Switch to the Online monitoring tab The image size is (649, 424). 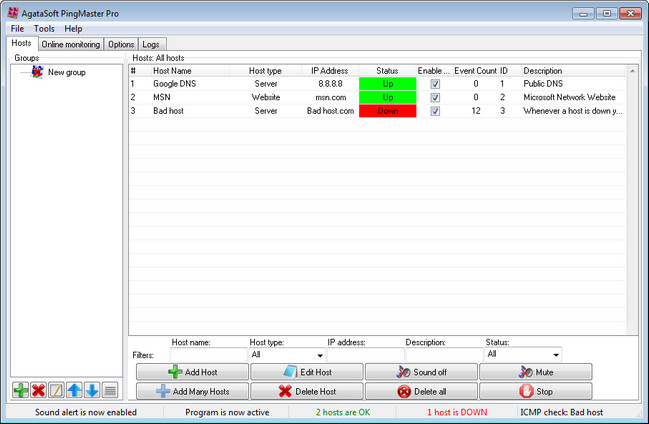coord(71,44)
